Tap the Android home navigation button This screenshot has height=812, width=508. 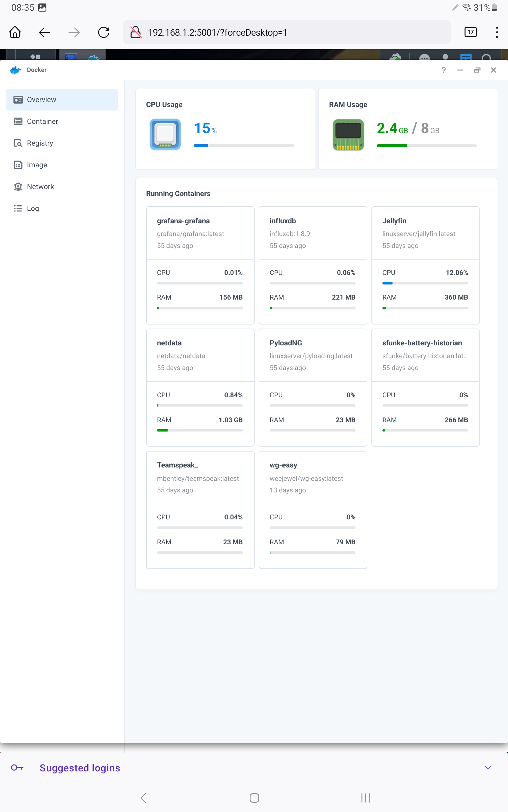(x=254, y=798)
